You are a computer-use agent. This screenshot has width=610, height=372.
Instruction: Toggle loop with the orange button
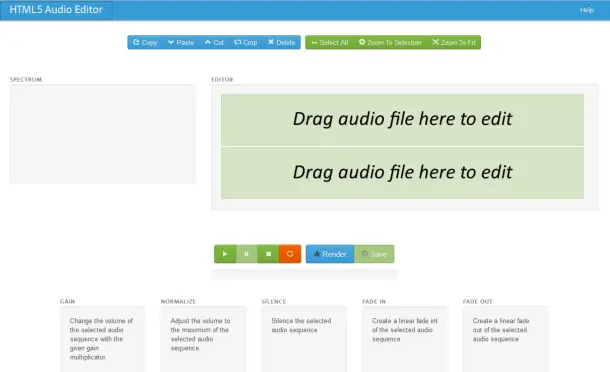coord(290,254)
